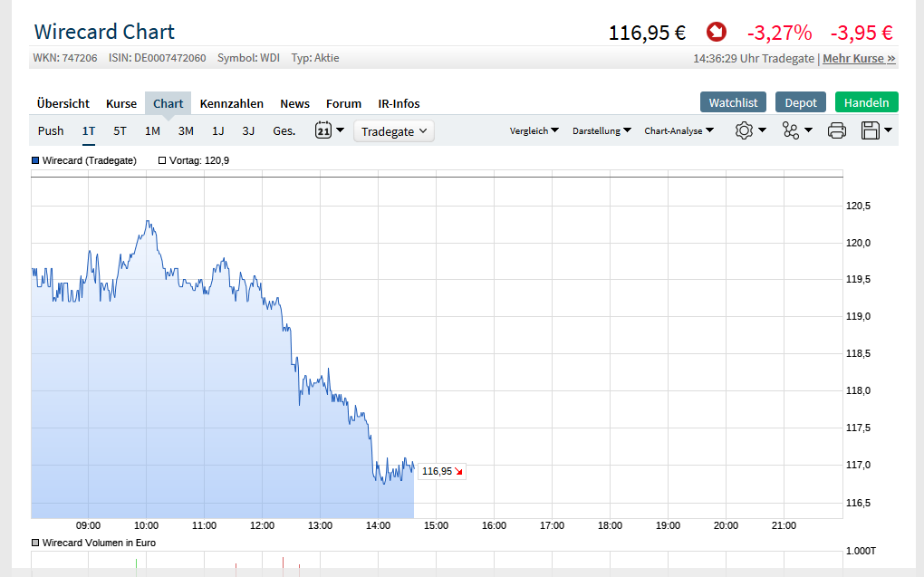The height and width of the screenshot is (577, 924).
Task: Open the IR-Infos tab
Action: coord(399,104)
